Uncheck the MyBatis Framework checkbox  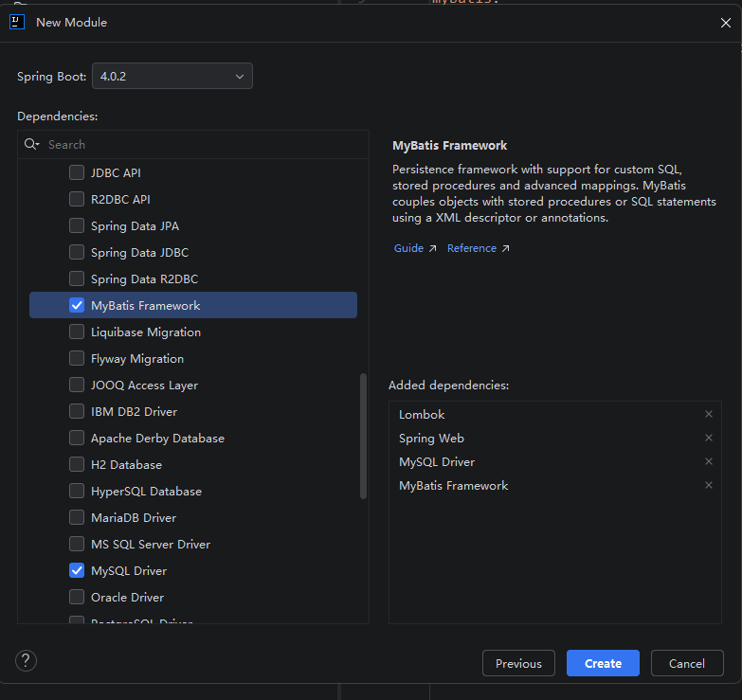[77, 305]
